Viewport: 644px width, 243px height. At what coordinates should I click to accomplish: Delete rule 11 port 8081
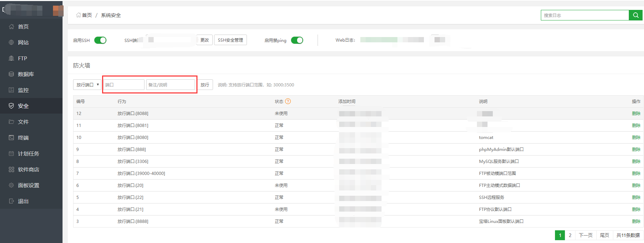(x=636, y=125)
